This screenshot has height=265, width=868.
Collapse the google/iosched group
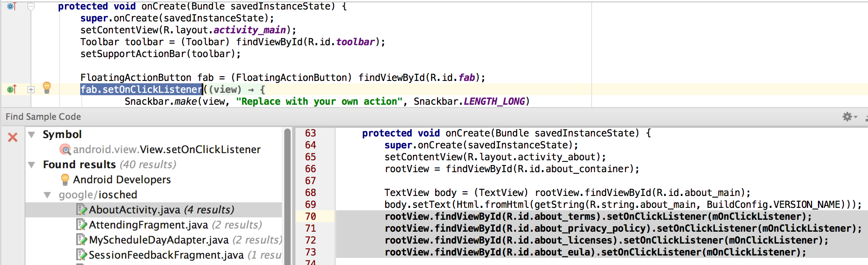coord(47,195)
